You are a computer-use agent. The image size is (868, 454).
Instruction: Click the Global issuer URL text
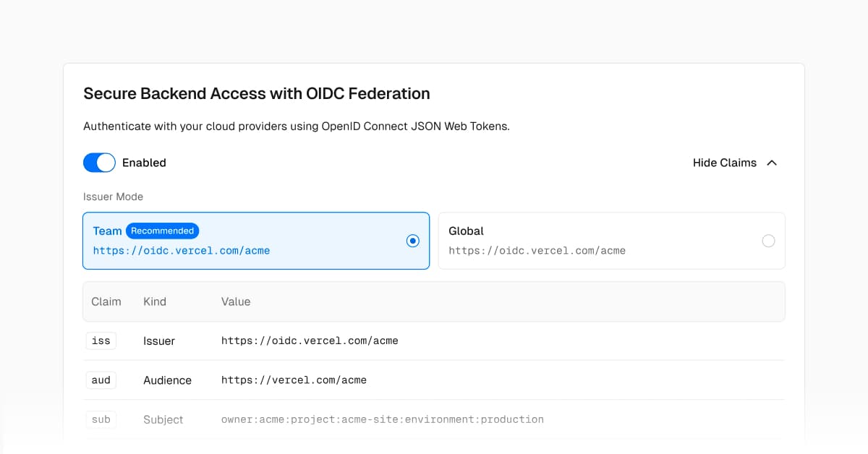pyautogui.click(x=537, y=251)
